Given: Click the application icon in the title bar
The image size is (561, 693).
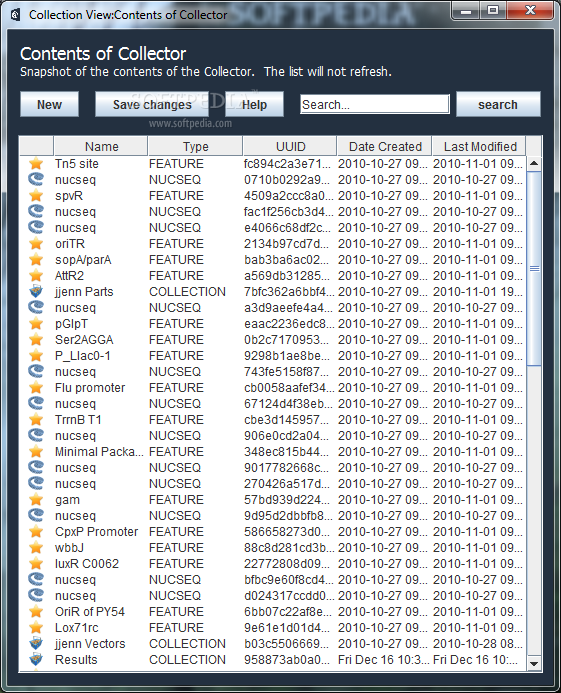Looking at the screenshot, I should [15, 15].
